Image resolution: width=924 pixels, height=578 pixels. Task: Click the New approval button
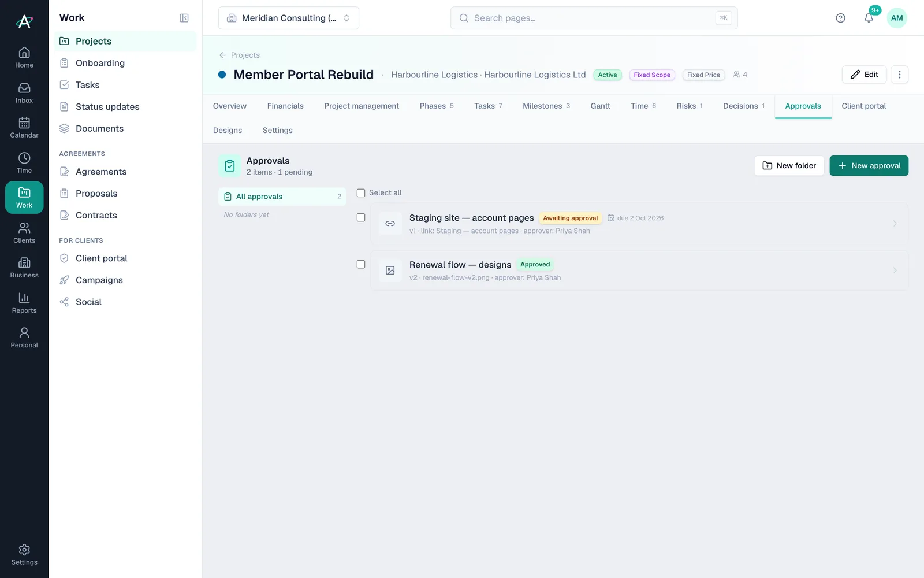pyautogui.click(x=869, y=166)
